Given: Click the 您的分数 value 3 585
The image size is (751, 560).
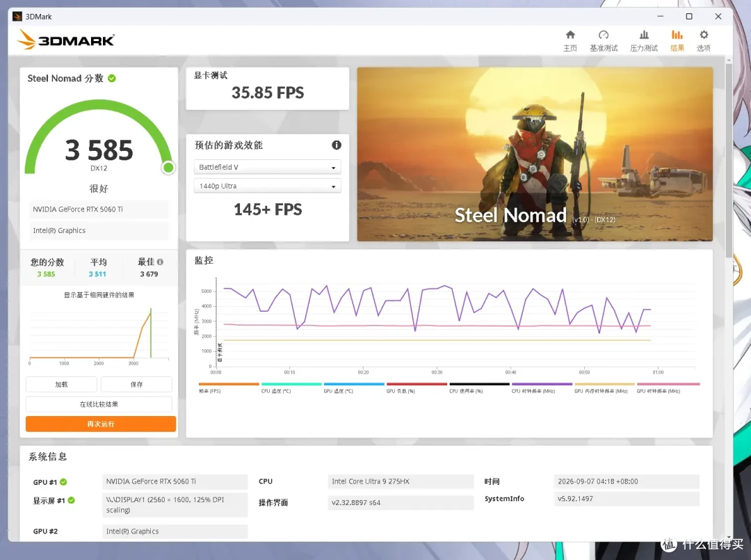Looking at the screenshot, I should pos(46,274).
